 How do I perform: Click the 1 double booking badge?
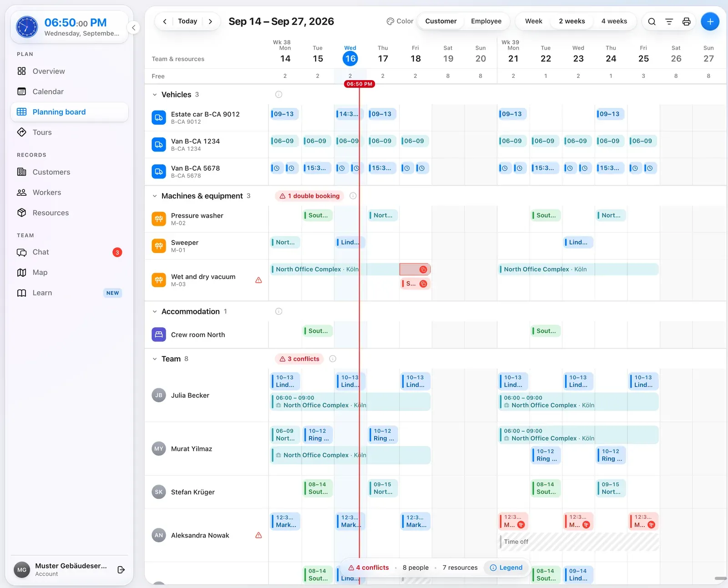309,196
